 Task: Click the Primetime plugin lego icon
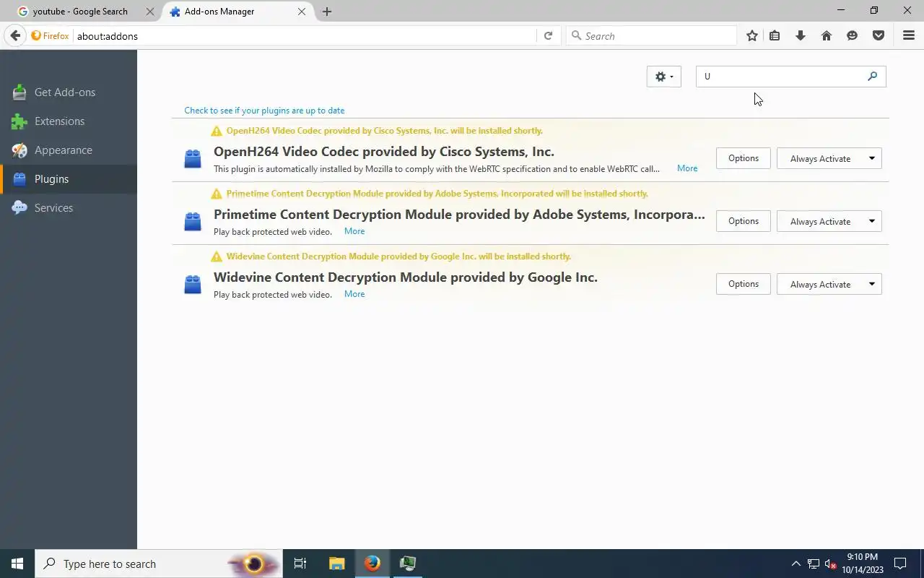click(192, 221)
